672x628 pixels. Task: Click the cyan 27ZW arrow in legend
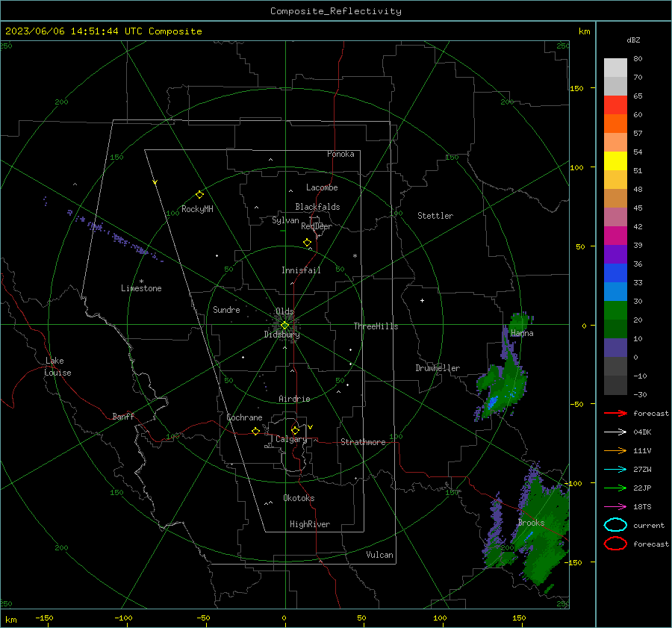[615, 470]
